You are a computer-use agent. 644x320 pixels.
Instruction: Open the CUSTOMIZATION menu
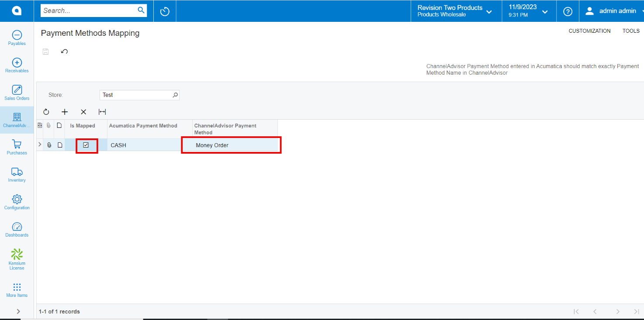pos(589,31)
